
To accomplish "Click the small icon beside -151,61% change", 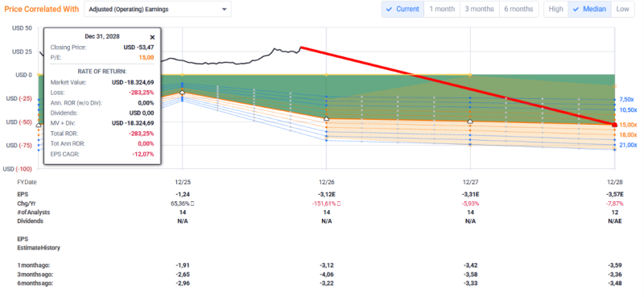I will 340,204.
